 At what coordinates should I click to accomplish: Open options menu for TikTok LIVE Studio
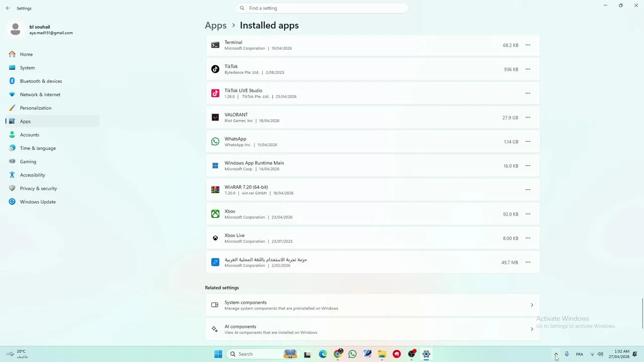pos(528,94)
